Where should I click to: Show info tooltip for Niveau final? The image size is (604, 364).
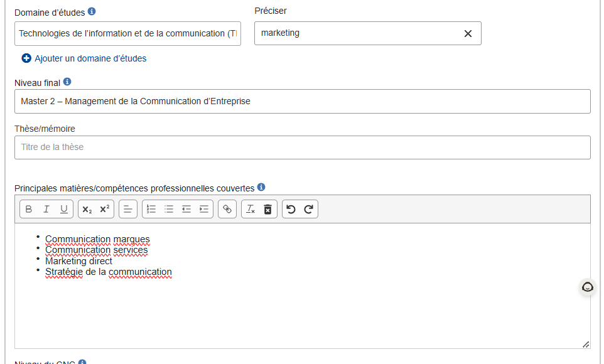pyautogui.click(x=68, y=82)
